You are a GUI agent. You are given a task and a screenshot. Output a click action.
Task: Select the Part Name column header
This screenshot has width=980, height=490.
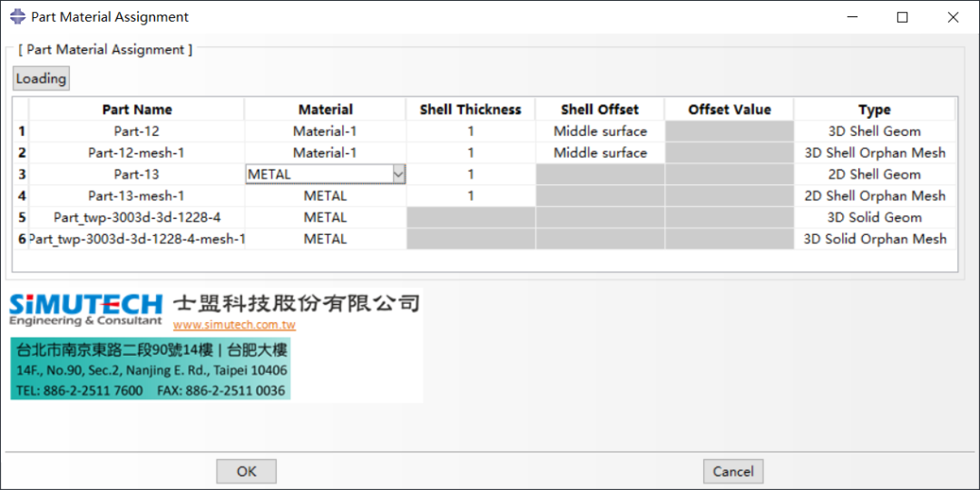[x=137, y=110]
